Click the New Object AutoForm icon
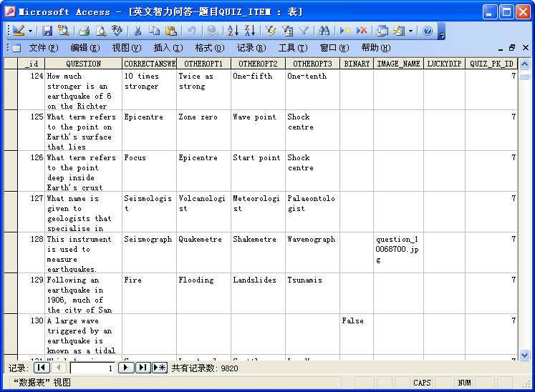The width and height of the screenshot is (535, 392). coord(399,31)
